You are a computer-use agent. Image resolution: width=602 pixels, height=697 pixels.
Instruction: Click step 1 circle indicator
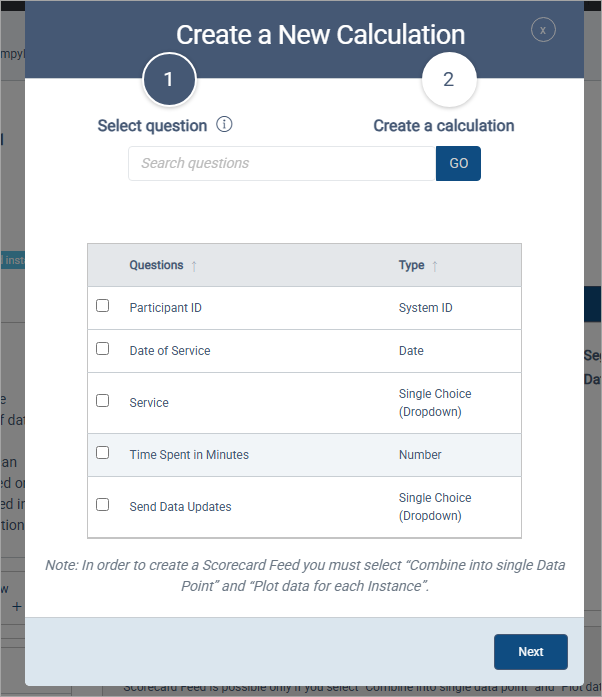coord(168,80)
